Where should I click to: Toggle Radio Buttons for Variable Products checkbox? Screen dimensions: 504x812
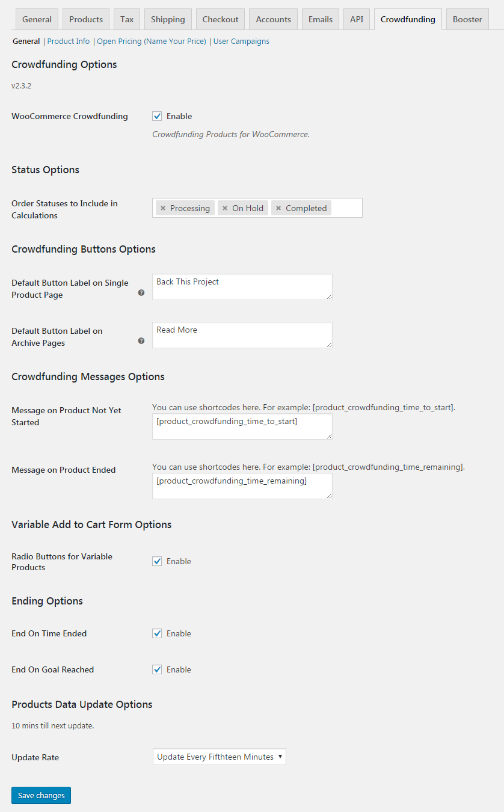tap(157, 561)
